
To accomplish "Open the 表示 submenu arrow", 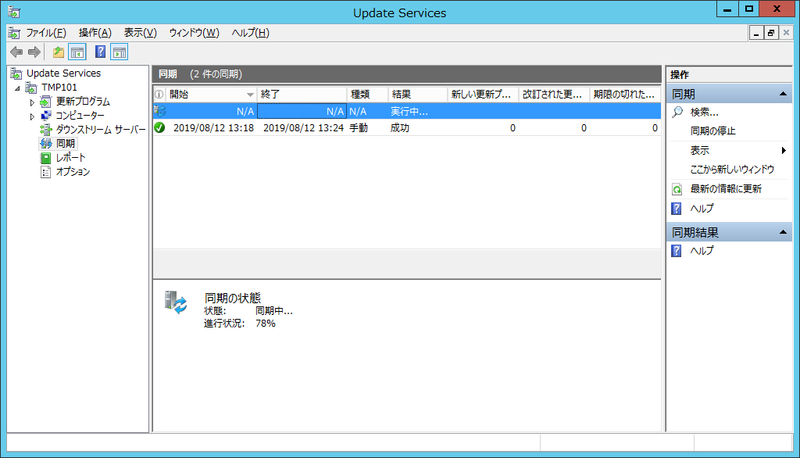I will tap(784, 150).
